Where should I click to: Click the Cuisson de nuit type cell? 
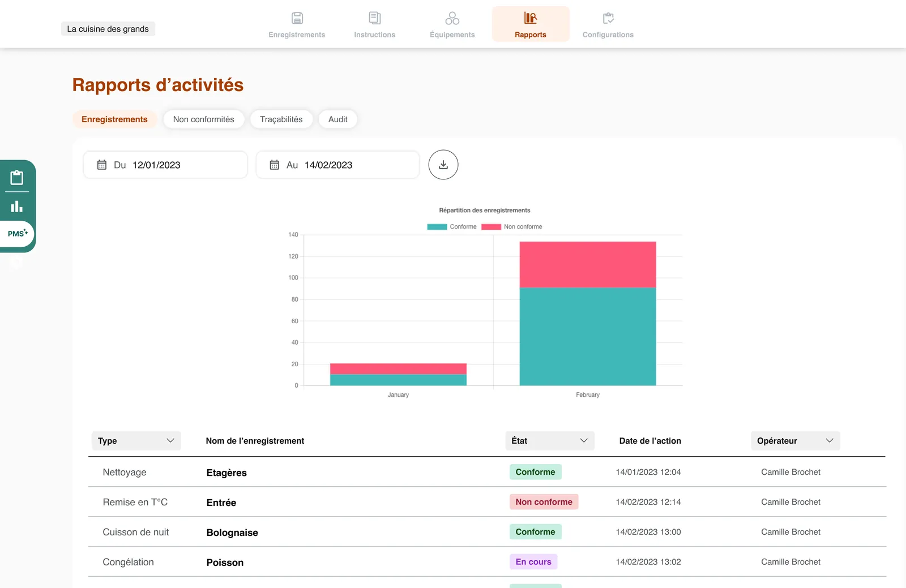(136, 532)
